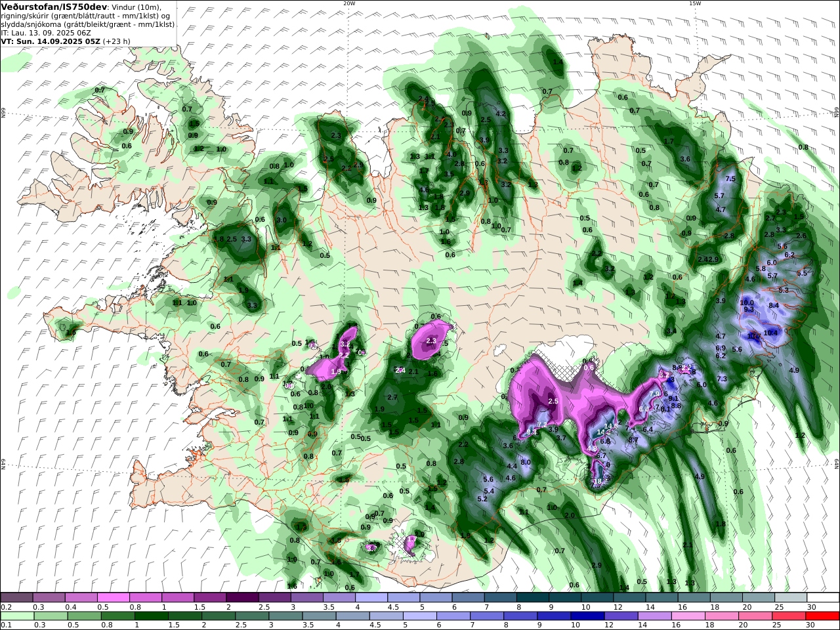Click the 'Veðurstofan/IS750dev' title text
The image size is (840, 630).
(54, 7)
